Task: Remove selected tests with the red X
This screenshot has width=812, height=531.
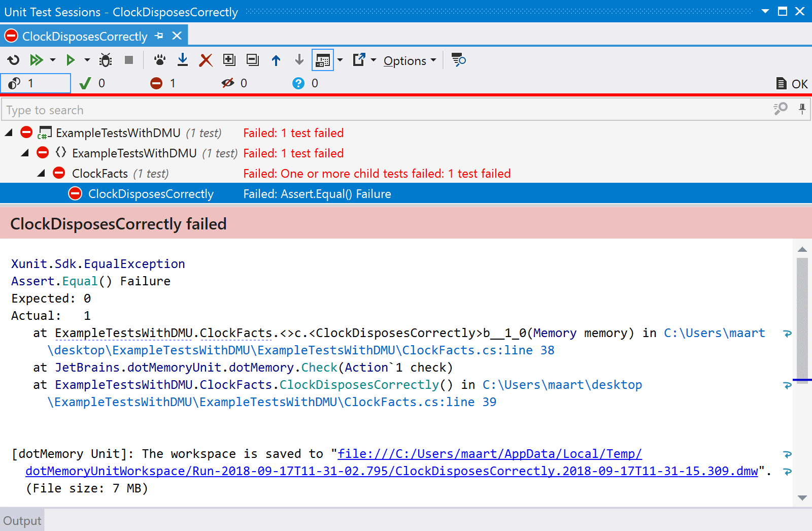Action: [206, 60]
